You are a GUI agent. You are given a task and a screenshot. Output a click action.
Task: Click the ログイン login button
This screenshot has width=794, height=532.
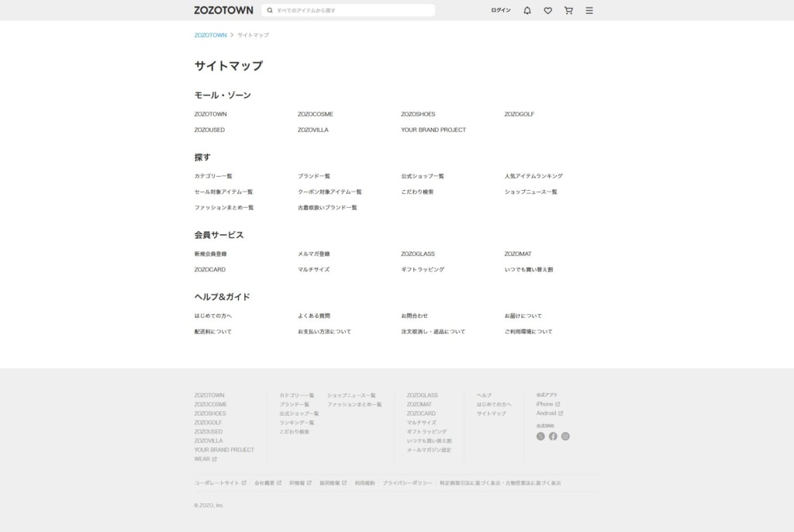(501, 11)
